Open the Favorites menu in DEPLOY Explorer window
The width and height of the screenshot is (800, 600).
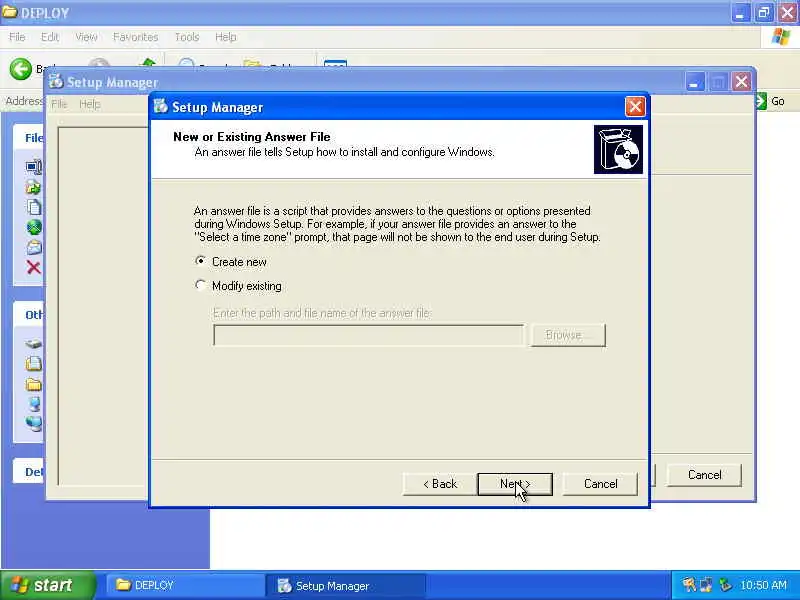coord(135,37)
